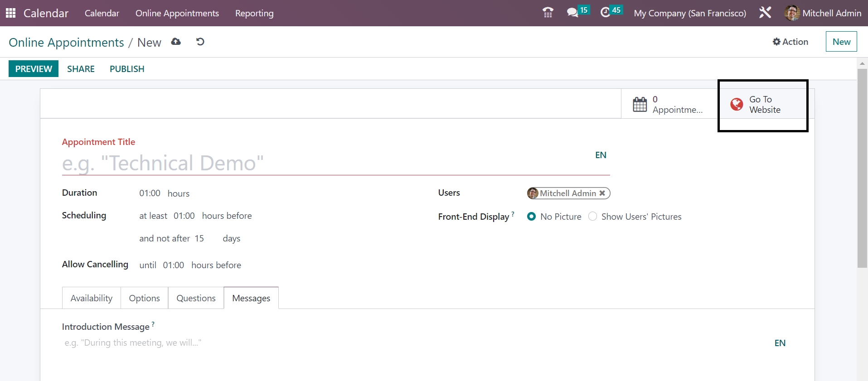This screenshot has width=868, height=381.
Task: Click the cloud save icon
Action: 176,42
